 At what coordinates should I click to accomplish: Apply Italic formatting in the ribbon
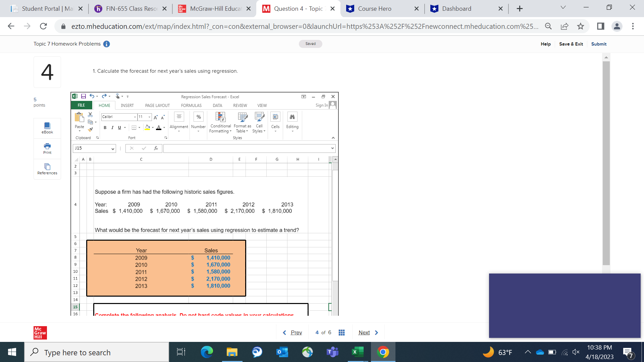tap(112, 128)
